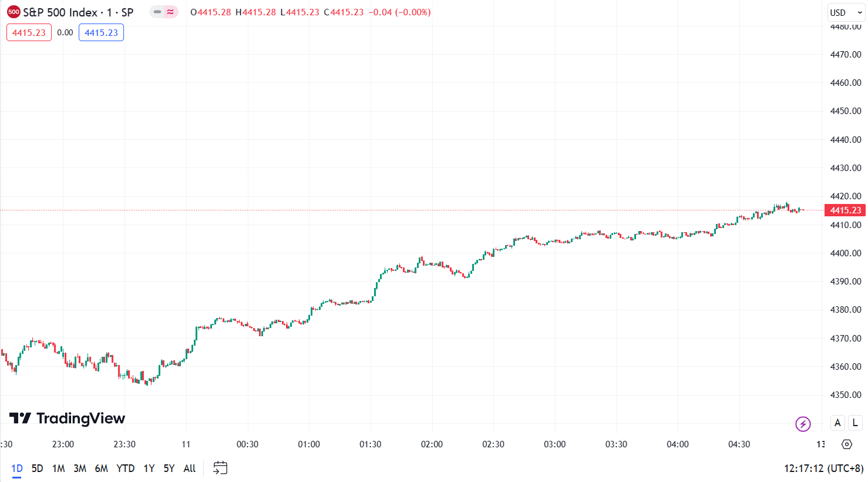Open timezone menu at 12:17:12 (UTC+8)
Image resolution: width=868 pixels, height=482 pixels.
click(x=823, y=468)
